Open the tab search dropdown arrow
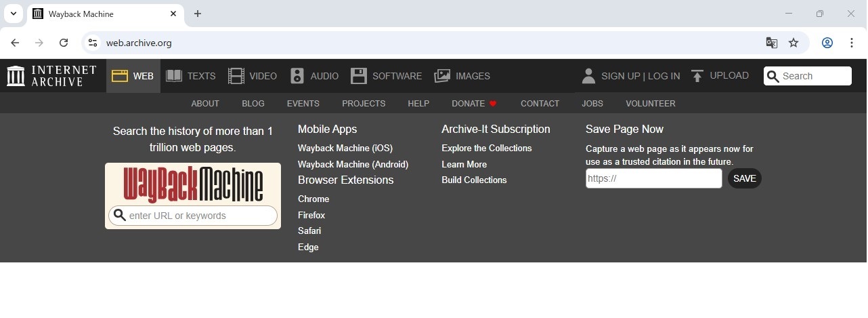This screenshot has width=868, height=318. tap(13, 14)
